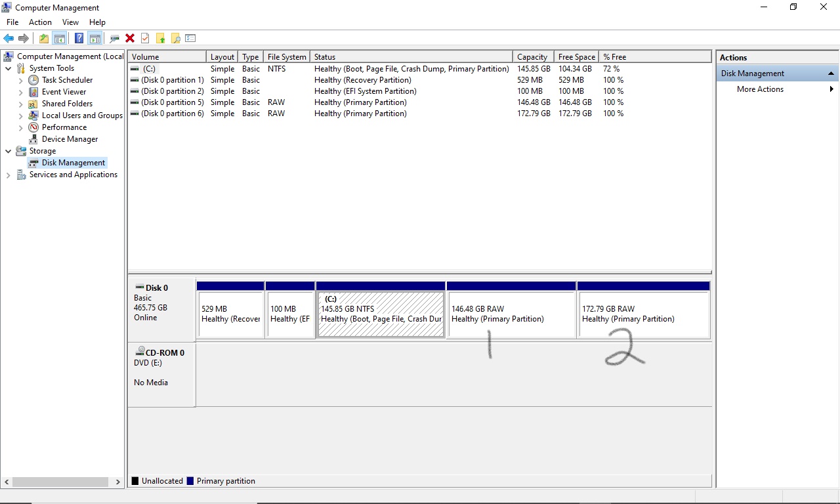Sort by the Free Space column header
This screenshot has height=504, width=840.
[576, 57]
